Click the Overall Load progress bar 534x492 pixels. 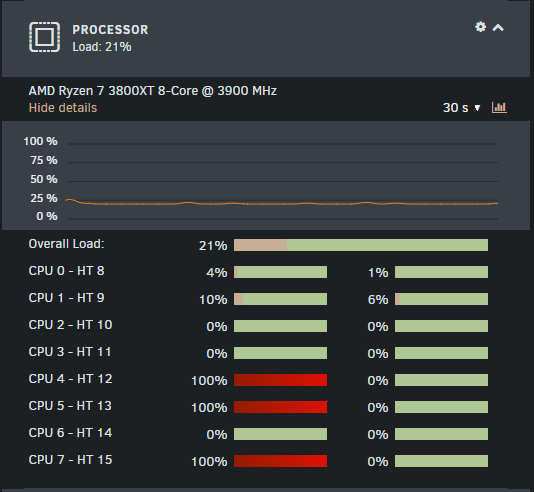click(361, 245)
